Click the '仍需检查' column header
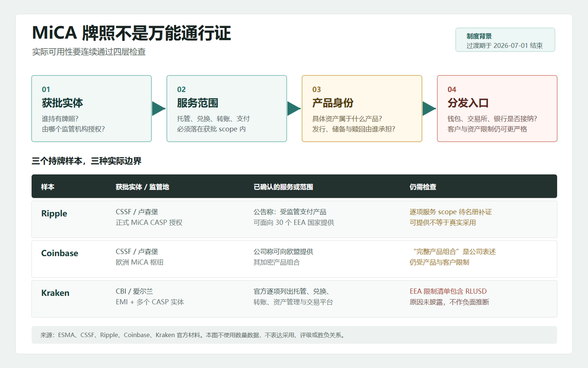 pyautogui.click(x=423, y=187)
